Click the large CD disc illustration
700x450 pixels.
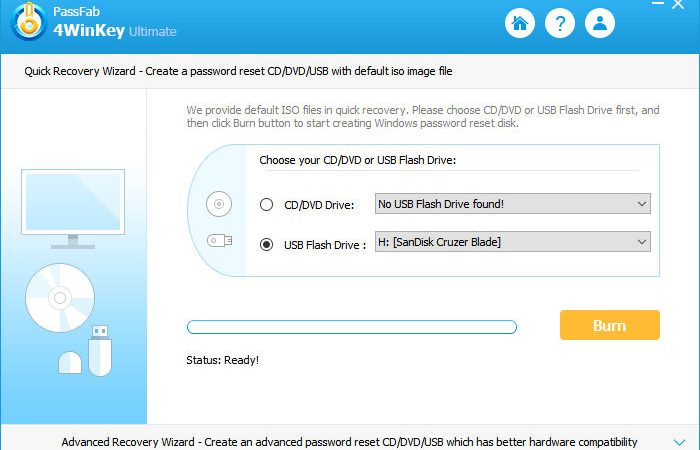pyautogui.click(x=60, y=298)
